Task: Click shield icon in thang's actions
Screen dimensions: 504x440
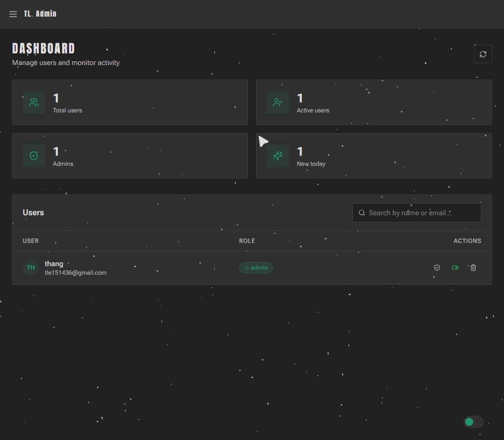Action: pos(437,268)
